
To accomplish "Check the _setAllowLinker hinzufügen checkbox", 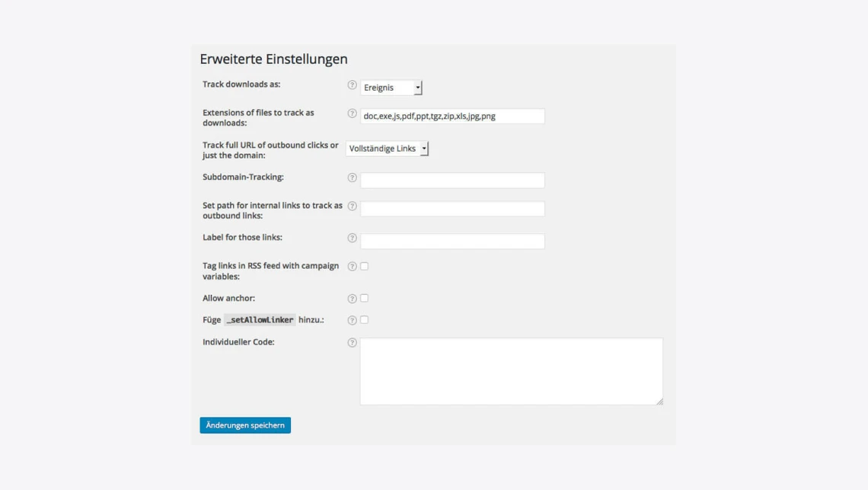I will 364,319.
